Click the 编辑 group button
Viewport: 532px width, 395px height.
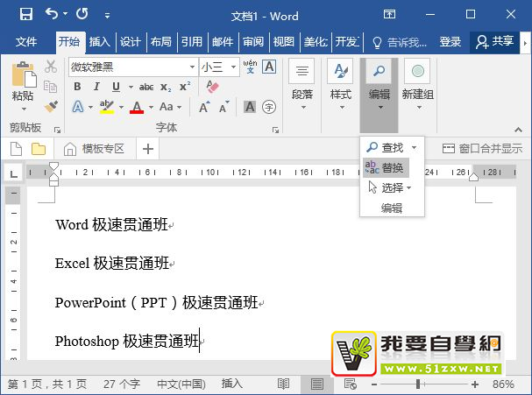click(x=379, y=95)
